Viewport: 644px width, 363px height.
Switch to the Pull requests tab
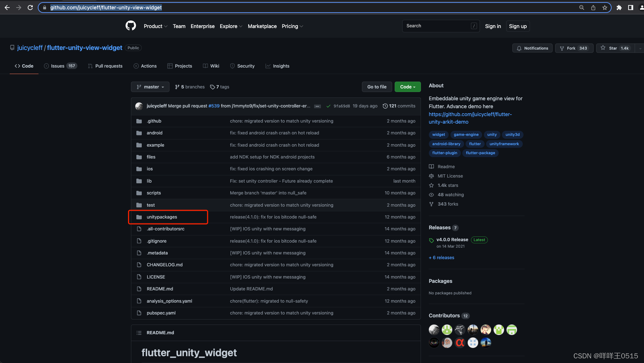[105, 66]
